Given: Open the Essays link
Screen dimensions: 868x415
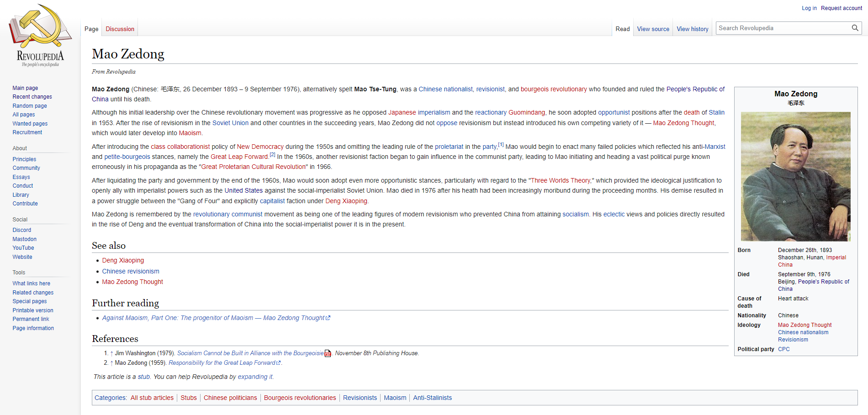Looking at the screenshot, I should pos(21,177).
